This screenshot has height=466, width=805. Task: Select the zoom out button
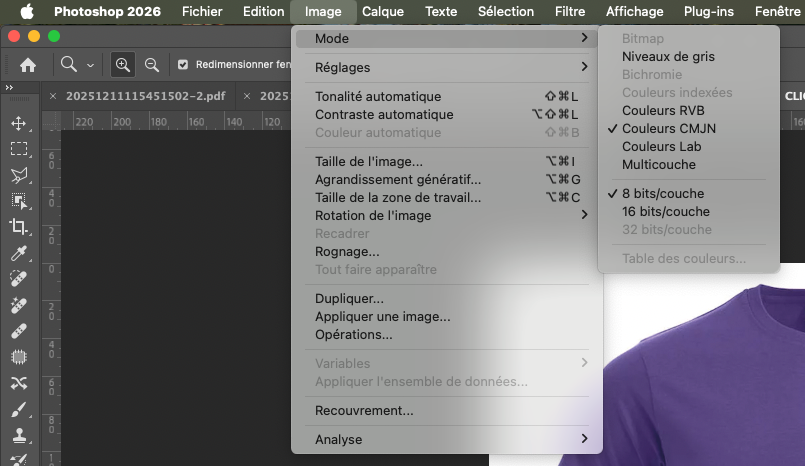[x=151, y=65]
